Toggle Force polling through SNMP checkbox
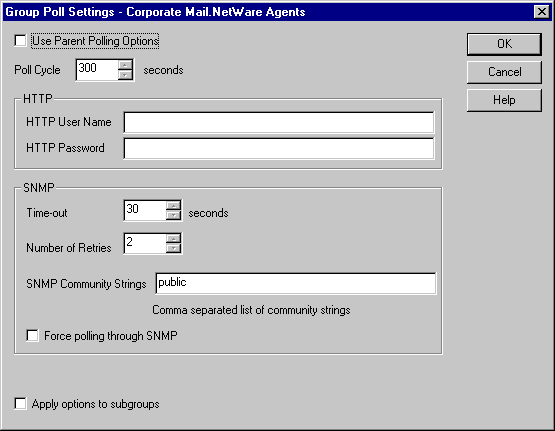 33,335
